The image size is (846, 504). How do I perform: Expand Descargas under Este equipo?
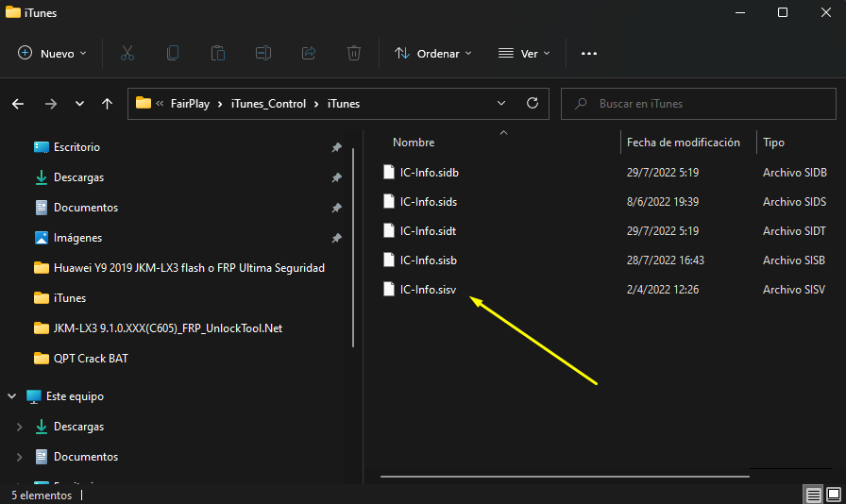coord(20,427)
